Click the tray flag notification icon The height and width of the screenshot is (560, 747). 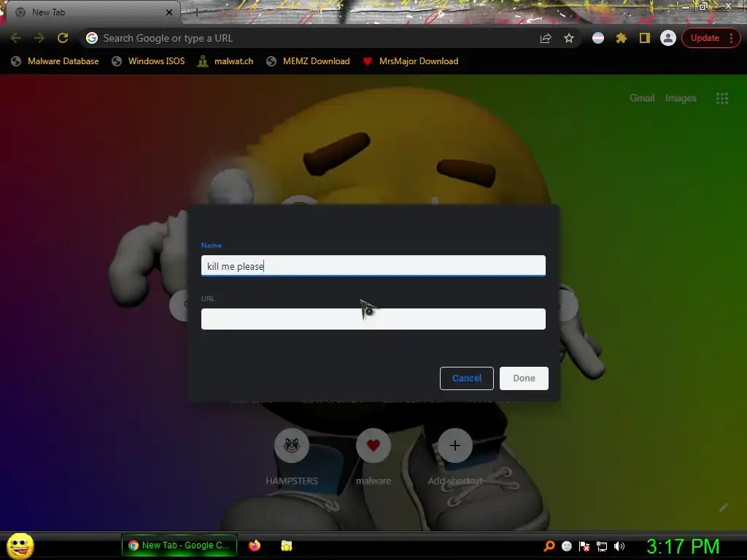click(584, 546)
